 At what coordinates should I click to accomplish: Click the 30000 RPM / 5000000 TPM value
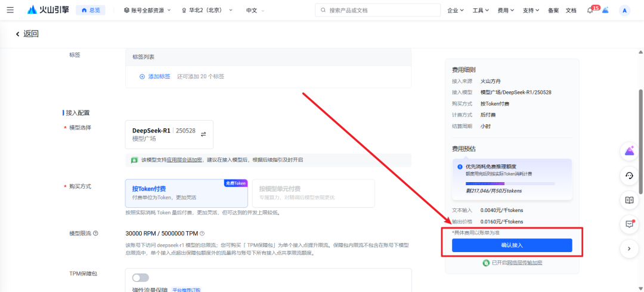point(162,233)
